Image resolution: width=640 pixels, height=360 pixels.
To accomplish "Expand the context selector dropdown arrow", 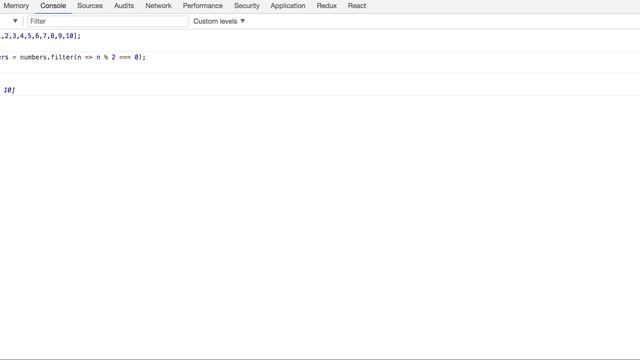I will coord(15,21).
